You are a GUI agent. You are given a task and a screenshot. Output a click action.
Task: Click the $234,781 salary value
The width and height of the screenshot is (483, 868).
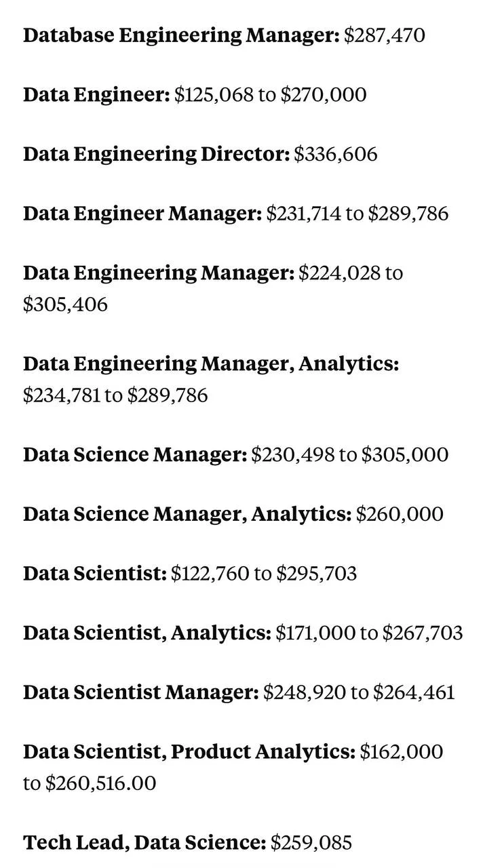(61, 395)
